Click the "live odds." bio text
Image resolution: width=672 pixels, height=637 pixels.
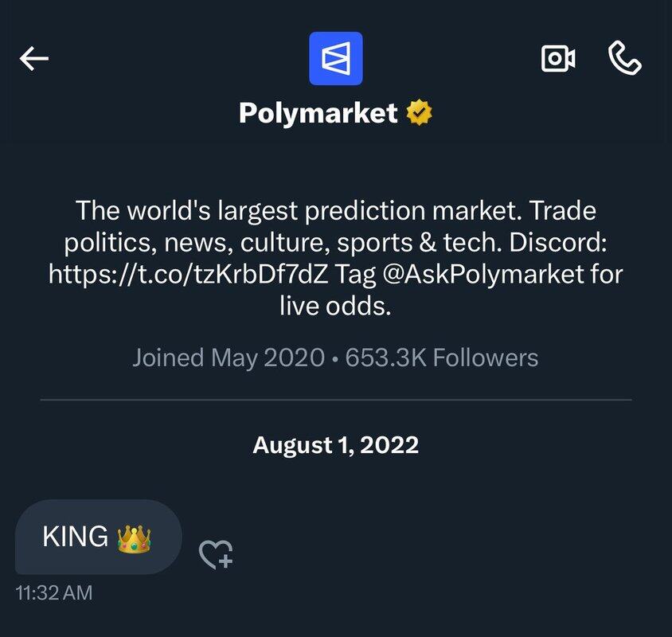pyautogui.click(x=335, y=306)
